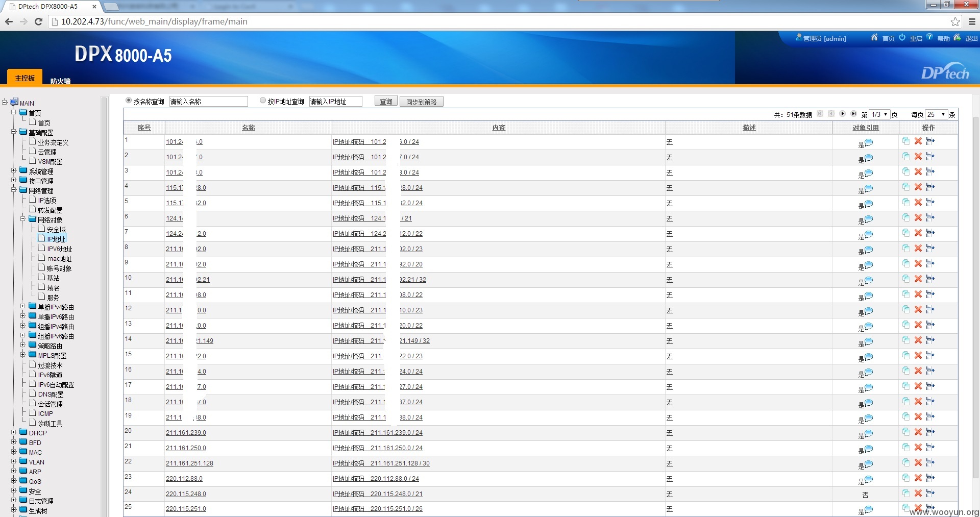Viewport: 980px width, 517px height.
Task: Delete row 20 entry 211.161.239.0
Action: (x=918, y=432)
